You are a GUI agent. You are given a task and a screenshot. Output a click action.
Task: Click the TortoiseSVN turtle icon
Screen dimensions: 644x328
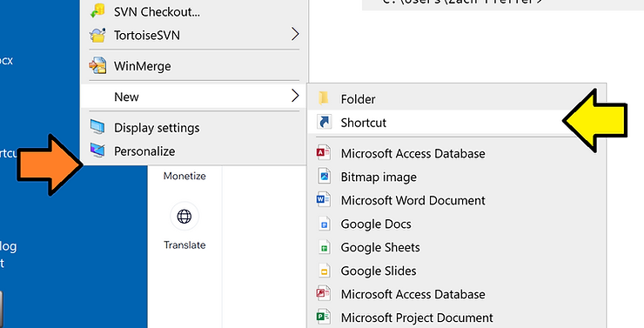point(97,36)
